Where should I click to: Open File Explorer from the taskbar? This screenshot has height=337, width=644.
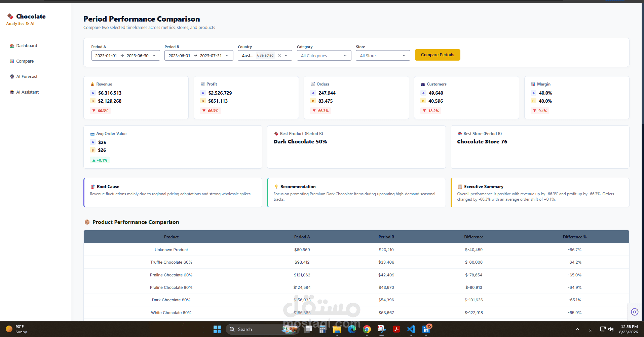[x=337, y=329]
